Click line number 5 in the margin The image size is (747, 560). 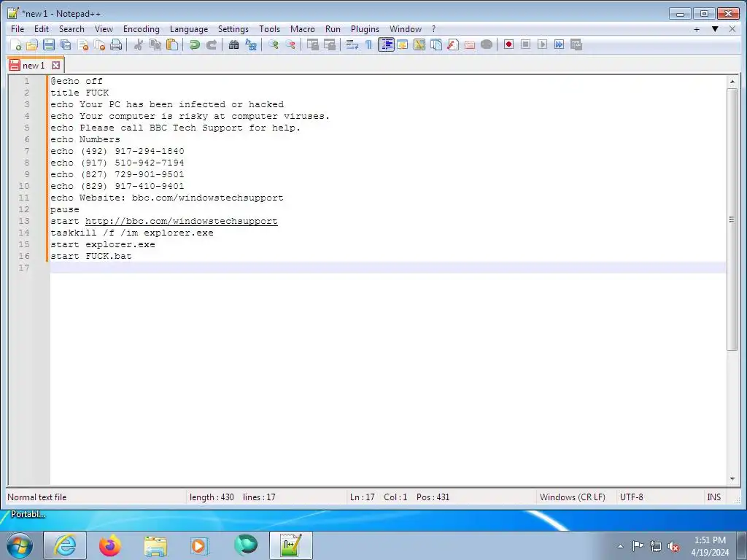coord(27,128)
